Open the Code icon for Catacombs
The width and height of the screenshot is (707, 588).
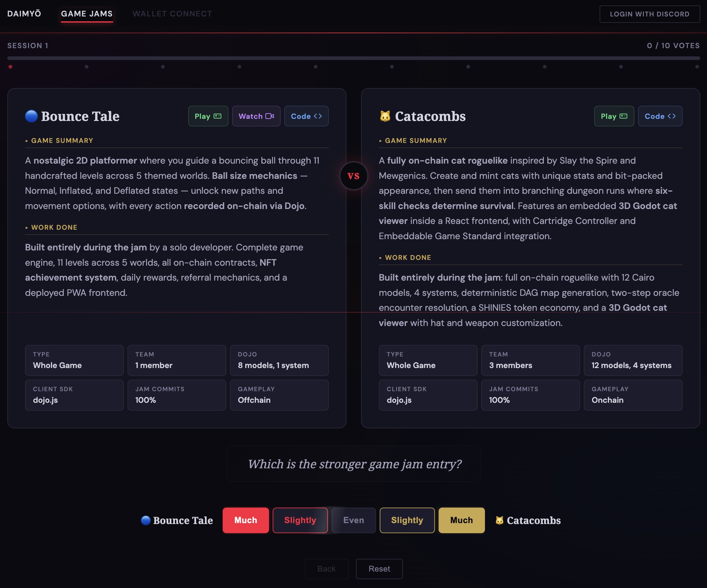[x=672, y=116]
